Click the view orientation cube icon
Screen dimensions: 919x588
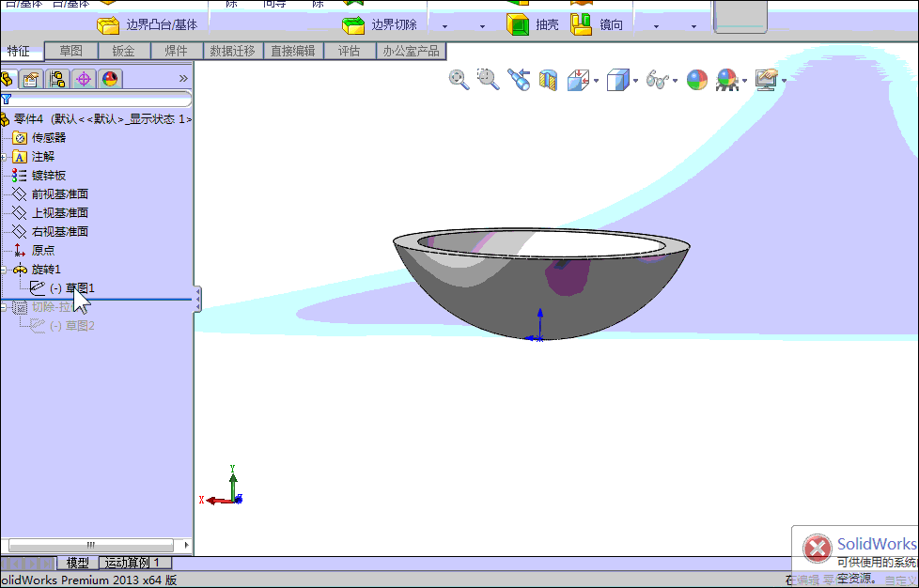point(579,80)
